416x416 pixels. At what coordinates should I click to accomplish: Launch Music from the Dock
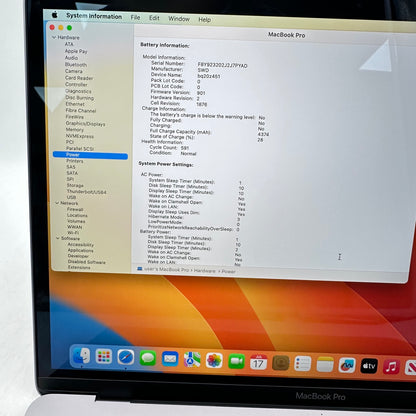391,367
